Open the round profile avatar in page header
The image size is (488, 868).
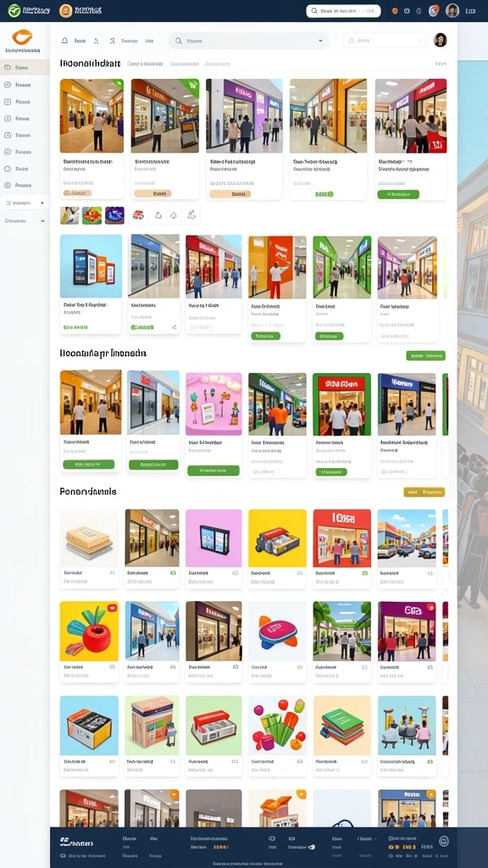(x=440, y=40)
